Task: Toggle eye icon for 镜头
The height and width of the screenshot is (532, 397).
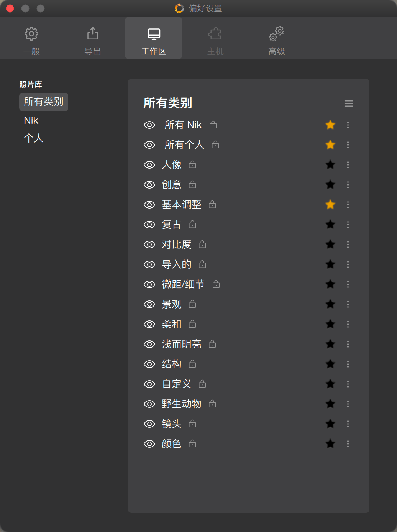Action: coord(149,424)
